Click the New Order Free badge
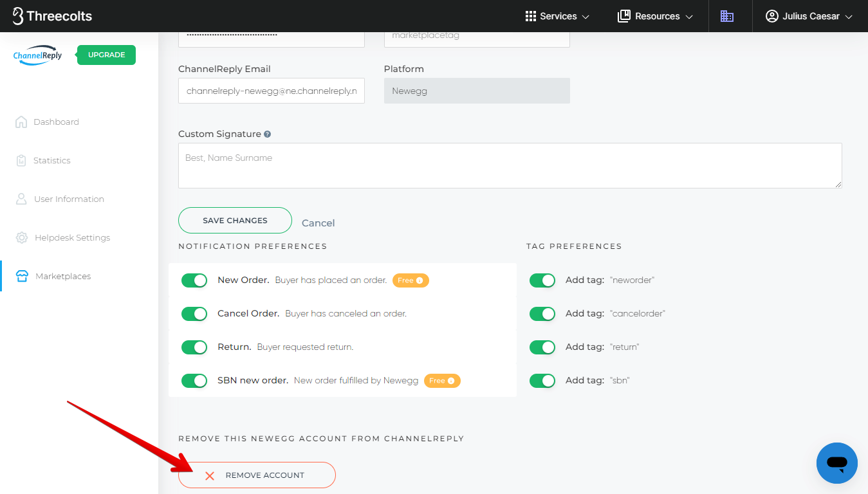 (x=411, y=280)
